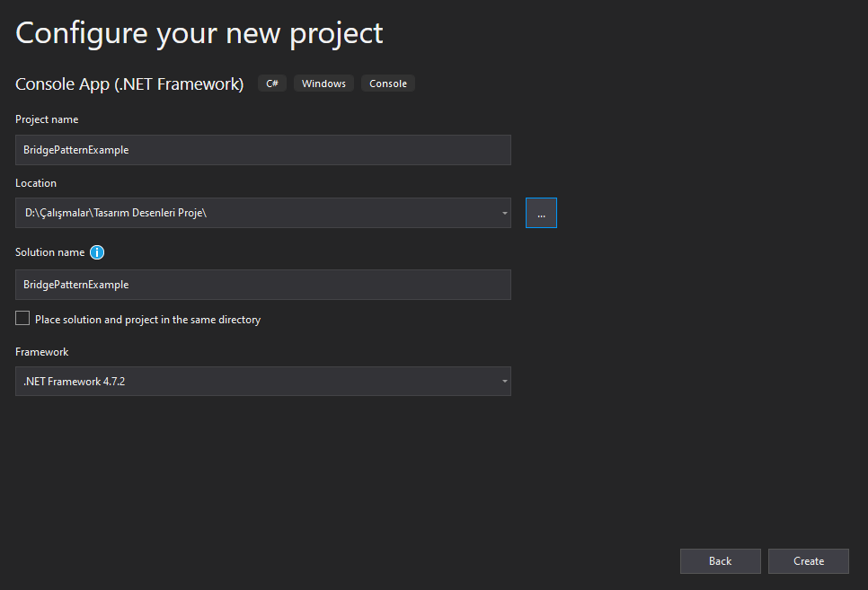Click the Console project type tag

click(388, 84)
